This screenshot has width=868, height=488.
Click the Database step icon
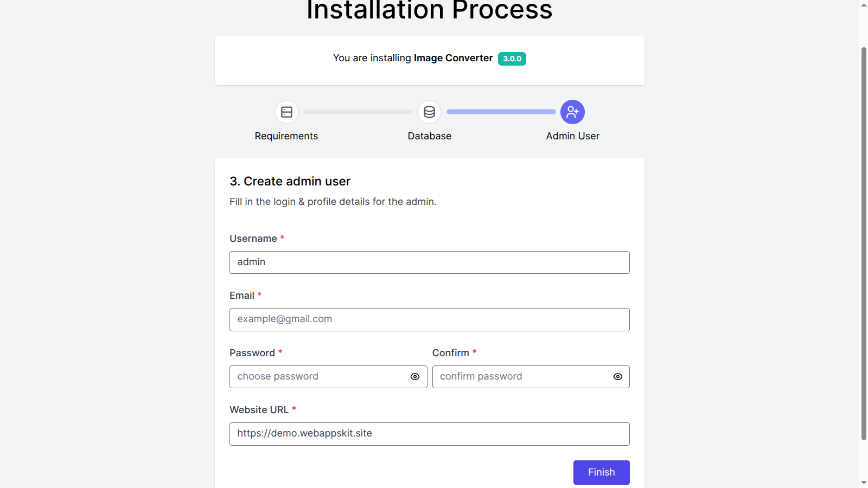pos(429,112)
